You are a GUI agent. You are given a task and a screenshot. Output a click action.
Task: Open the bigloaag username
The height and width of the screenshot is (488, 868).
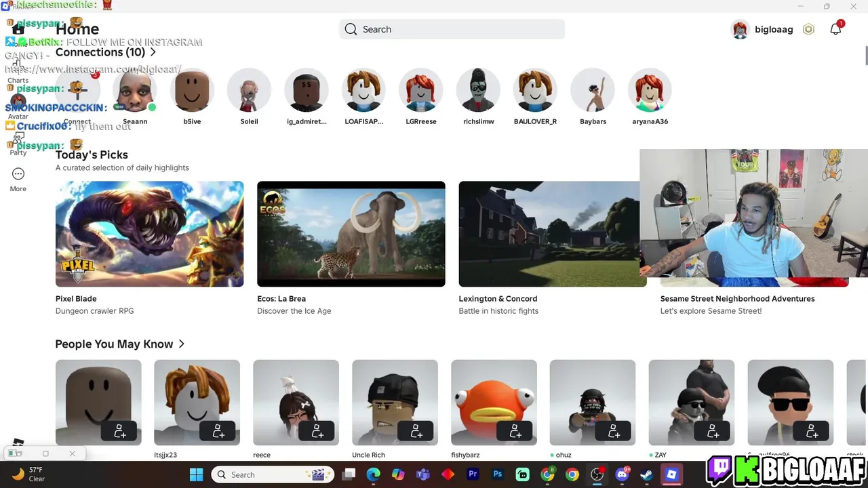coord(774,29)
